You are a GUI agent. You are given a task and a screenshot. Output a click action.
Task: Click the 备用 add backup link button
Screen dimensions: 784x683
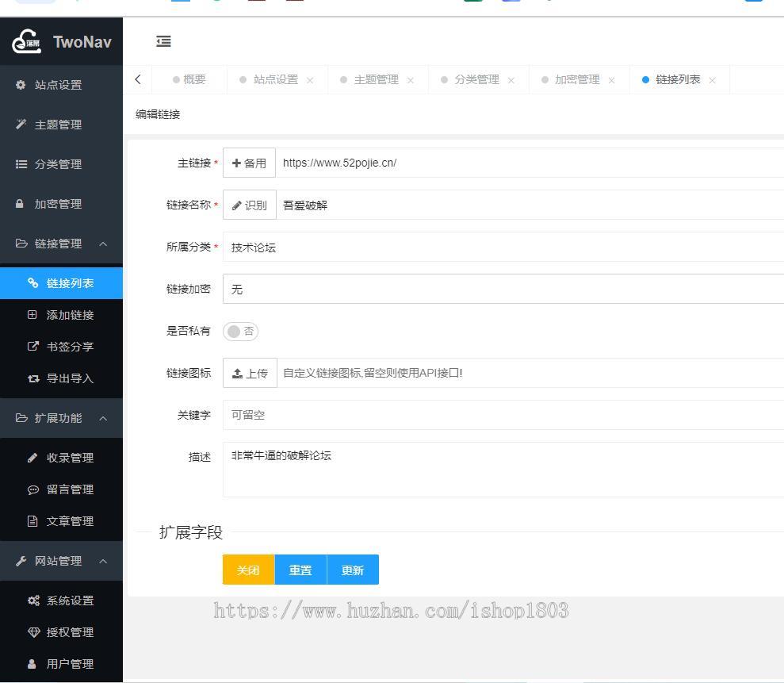249,163
